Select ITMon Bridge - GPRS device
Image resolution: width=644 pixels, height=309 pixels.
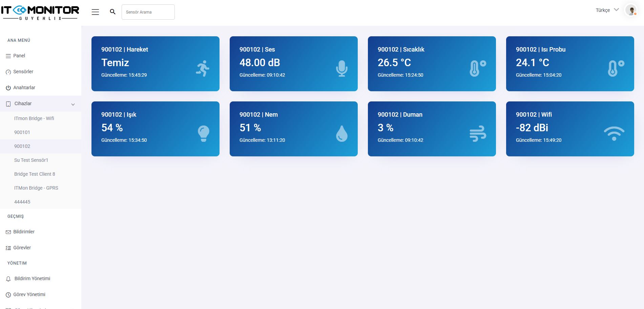pos(36,188)
